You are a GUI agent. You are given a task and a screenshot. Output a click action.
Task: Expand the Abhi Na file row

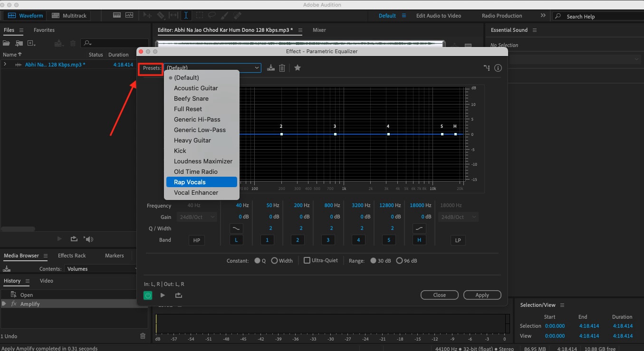coord(5,64)
